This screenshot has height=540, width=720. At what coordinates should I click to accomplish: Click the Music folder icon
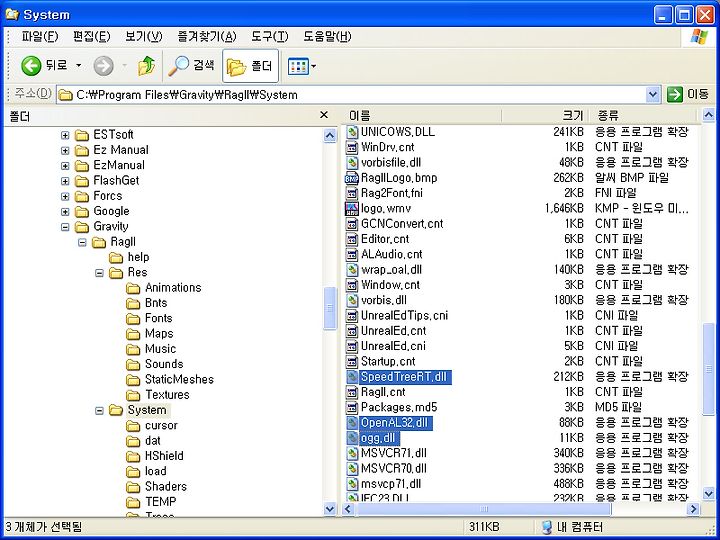pyautogui.click(x=133, y=349)
